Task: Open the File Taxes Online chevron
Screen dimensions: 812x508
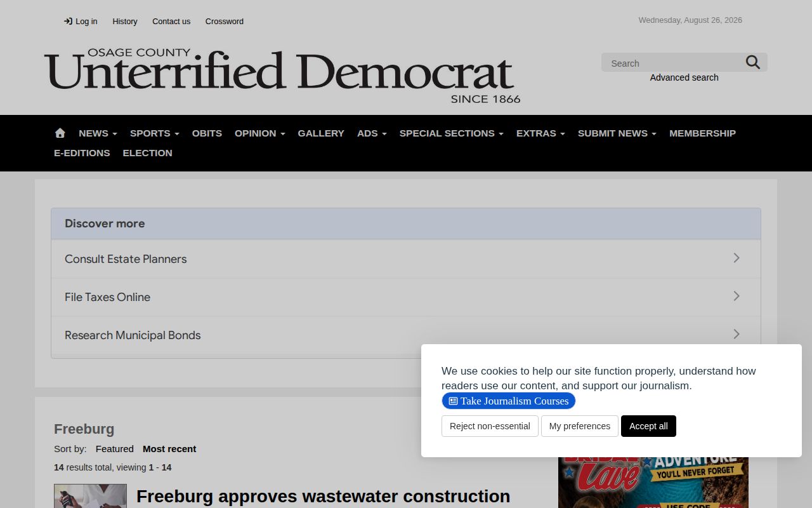Action: tap(737, 296)
